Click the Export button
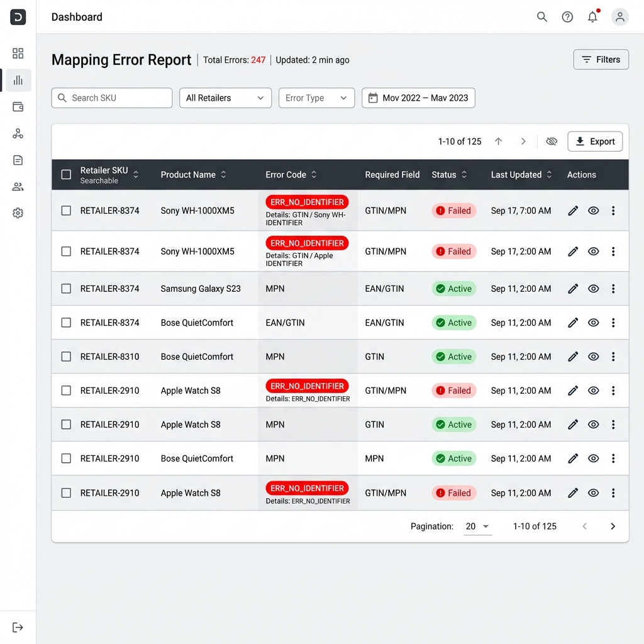 click(x=595, y=142)
